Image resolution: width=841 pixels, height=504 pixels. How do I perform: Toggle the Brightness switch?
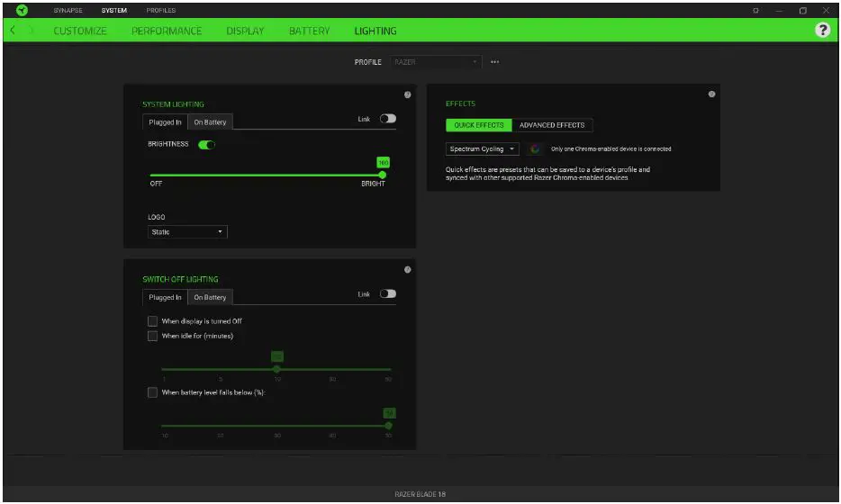206,145
